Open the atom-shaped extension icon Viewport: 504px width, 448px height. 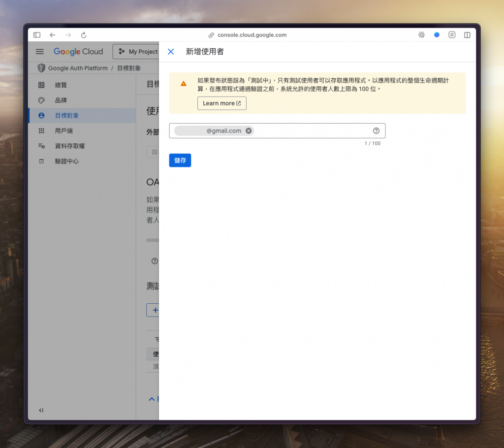(421, 35)
